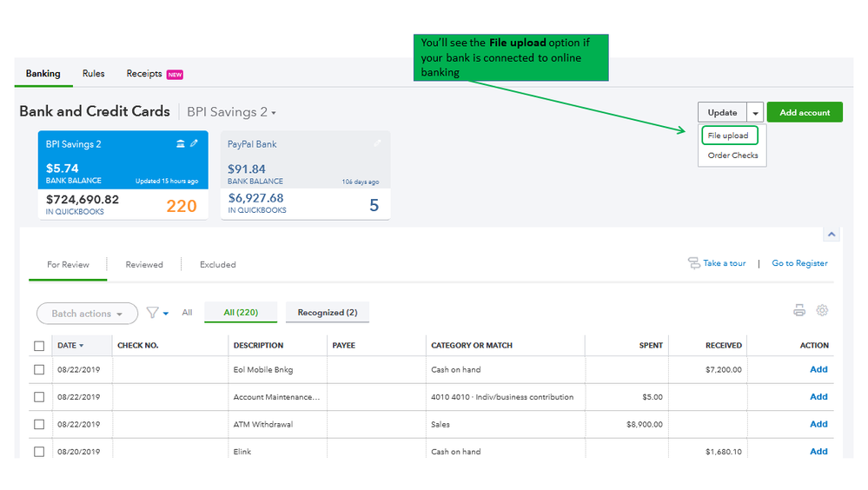Open table settings gear icon
This screenshot has width=868, height=490.
[x=822, y=311]
